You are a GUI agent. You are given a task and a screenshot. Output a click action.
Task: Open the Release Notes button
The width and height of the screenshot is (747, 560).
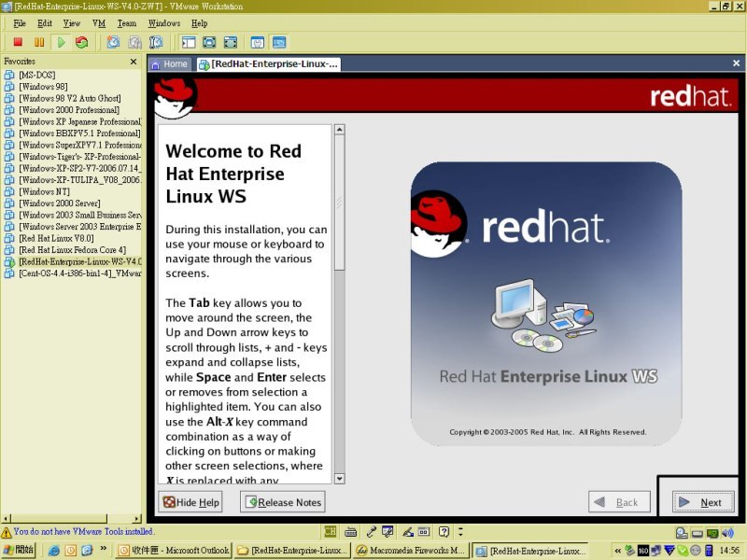283,502
